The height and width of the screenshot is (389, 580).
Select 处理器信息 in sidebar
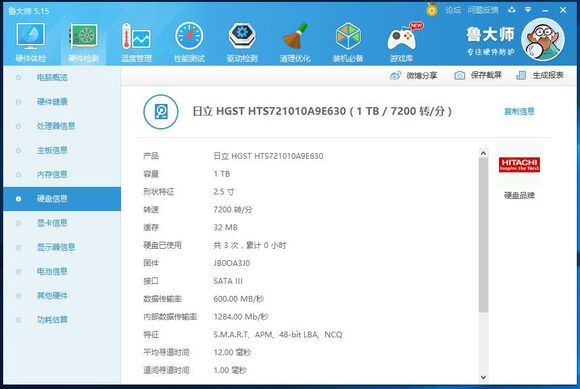(x=62, y=126)
